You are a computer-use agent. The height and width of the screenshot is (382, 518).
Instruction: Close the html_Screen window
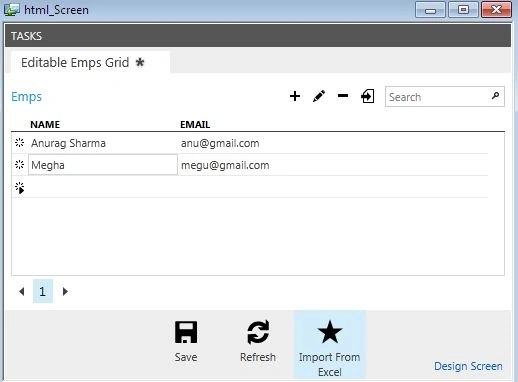tap(496, 9)
